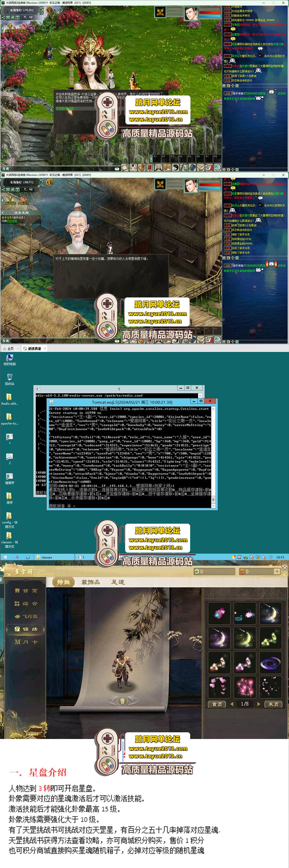
Task: Click the plus icon to add currency
Action: (277, 571)
